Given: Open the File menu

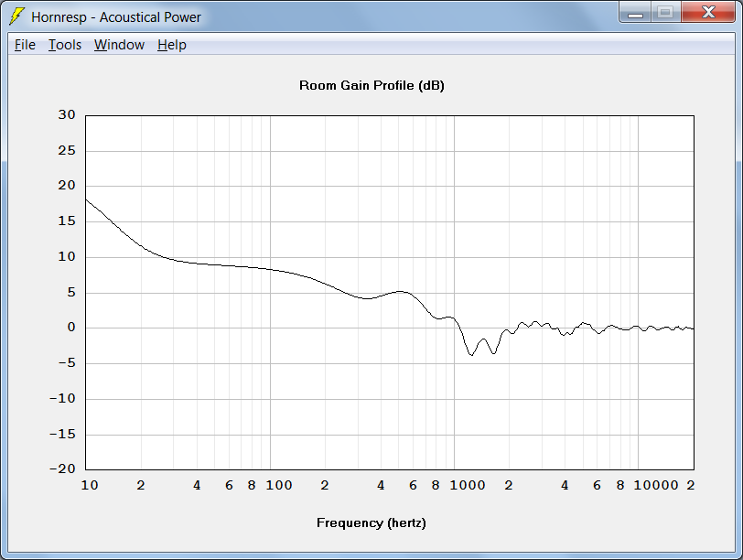Looking at the screenshot, I should [25, 45].
